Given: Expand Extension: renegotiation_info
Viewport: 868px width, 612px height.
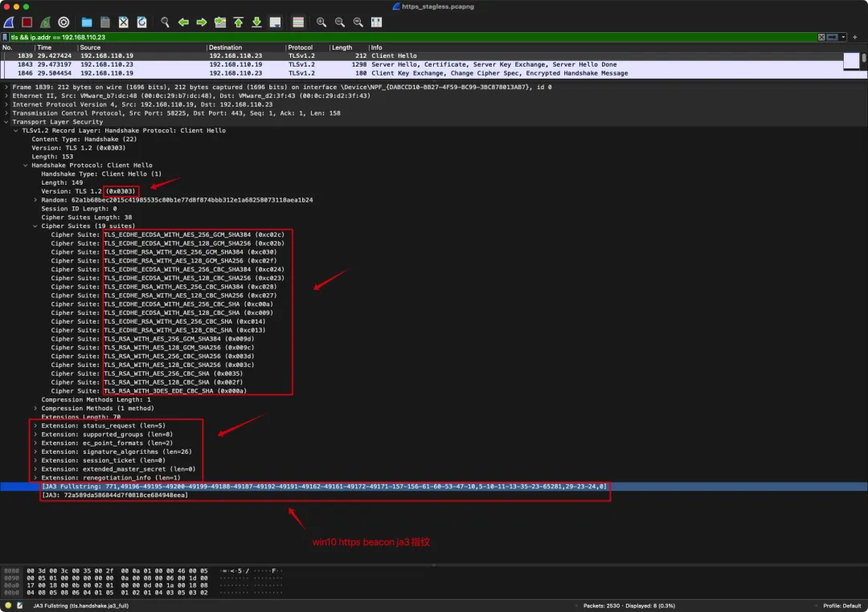Looking at the screenshot, I should point(35,478).
